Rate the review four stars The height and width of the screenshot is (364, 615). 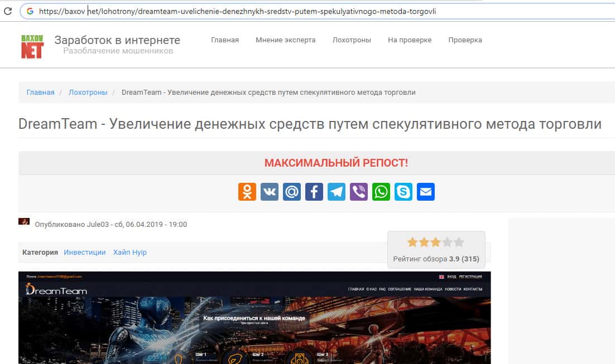pyautogui.click(x=447, y=242)
